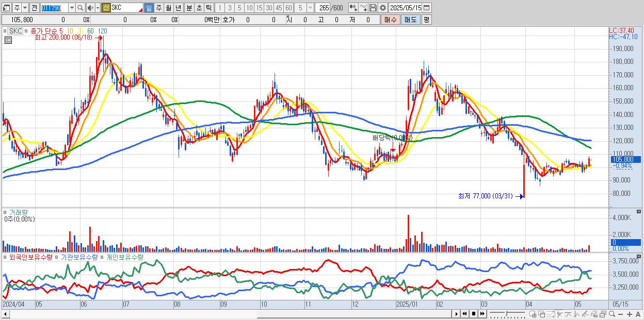Click the 거래량 volume legend
The image size is (644, 320).
[18, 212]
